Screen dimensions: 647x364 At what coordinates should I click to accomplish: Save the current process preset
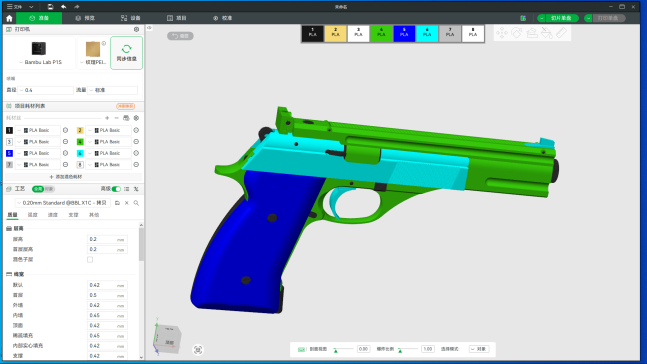(x=117, y=203)
